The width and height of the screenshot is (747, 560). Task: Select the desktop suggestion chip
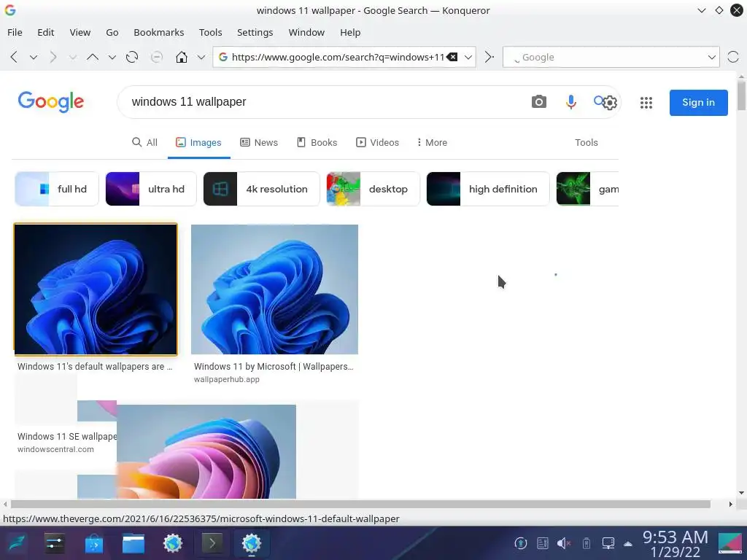coord(373,189)
